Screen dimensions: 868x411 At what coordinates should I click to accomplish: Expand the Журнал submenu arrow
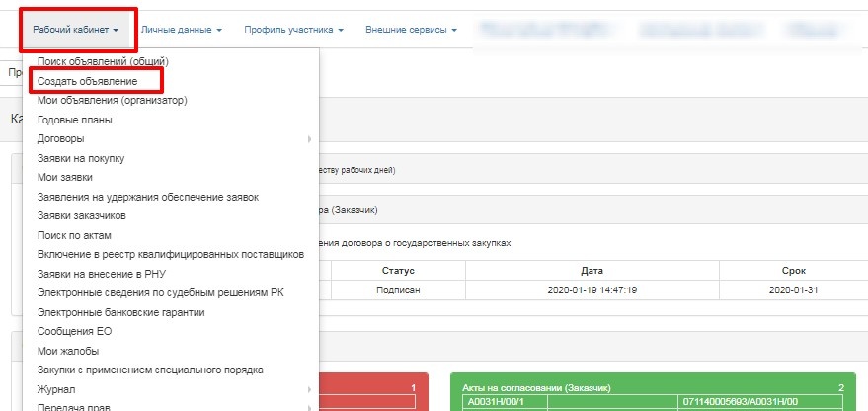coord(309,389)
